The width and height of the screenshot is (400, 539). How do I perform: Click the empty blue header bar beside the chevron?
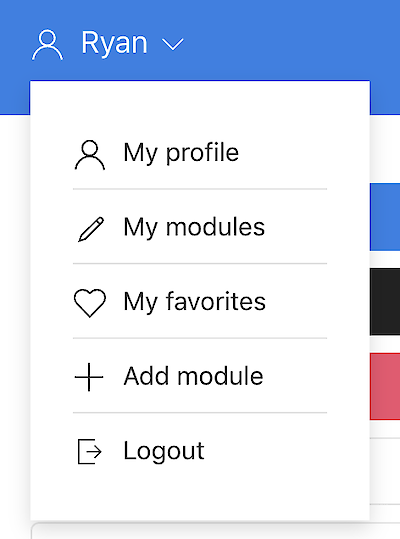click(292, 41)
